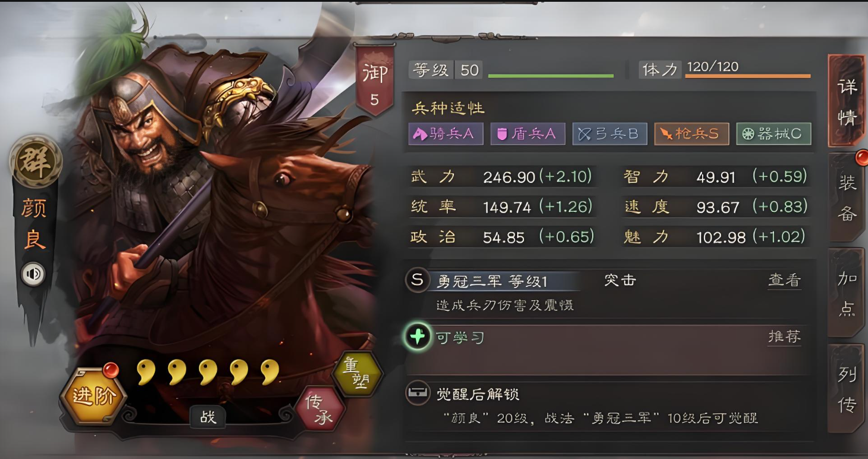
Task: Tap the 御 5 command cost banner
Action: coord(374,80)
